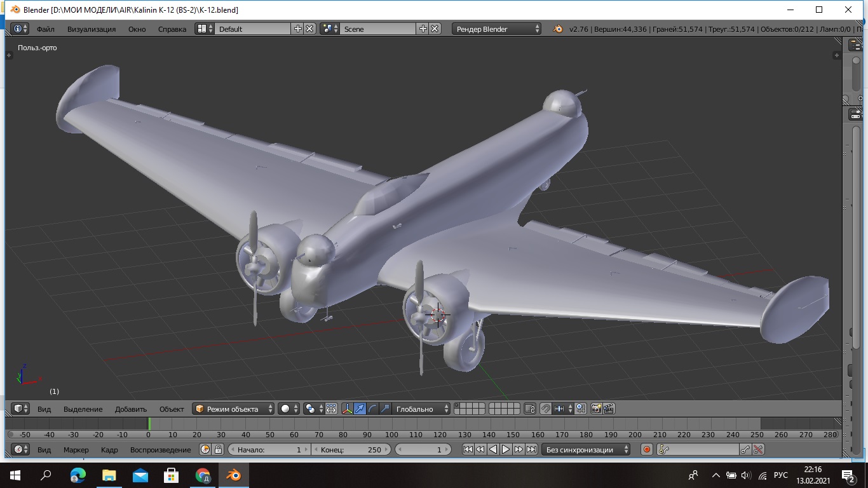Select the translate manipulator arrow icon
868x488 pixels.
[x=360, y=409]
